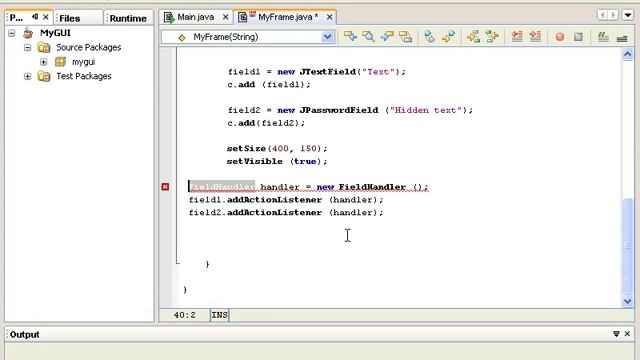The image size is (640, 360).
Task: Click the Next Matching Word icon
Action: pos(492,37)
